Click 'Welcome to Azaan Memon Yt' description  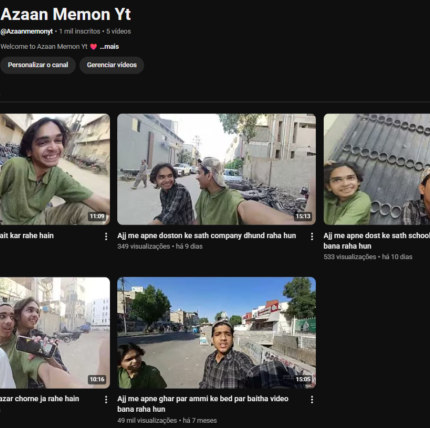[44, 47]
